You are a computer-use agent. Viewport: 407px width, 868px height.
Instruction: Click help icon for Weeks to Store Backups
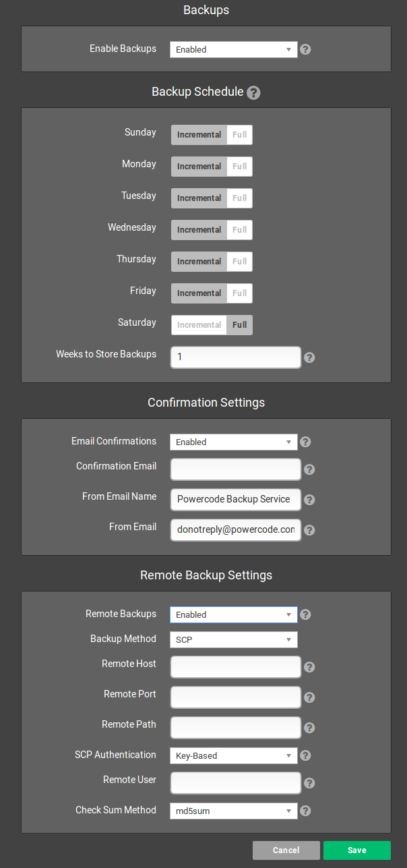click(x=309, y=357)
